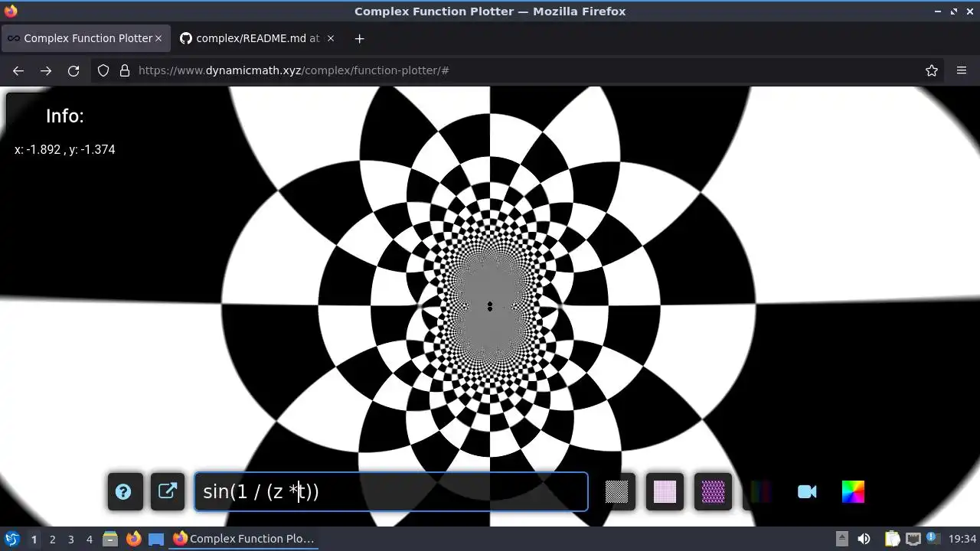Click the blue show desktop icon in the taskbar
980x551 pixels.
pos(156,539)
